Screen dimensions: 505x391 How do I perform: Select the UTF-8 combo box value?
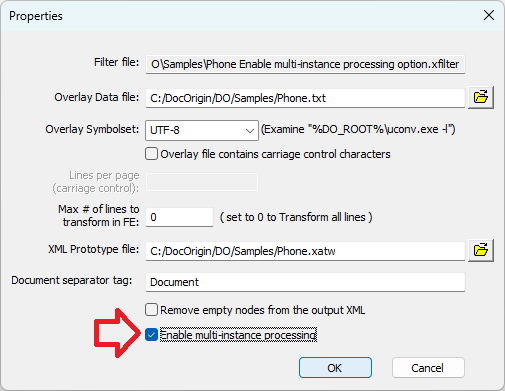(202, 130)
